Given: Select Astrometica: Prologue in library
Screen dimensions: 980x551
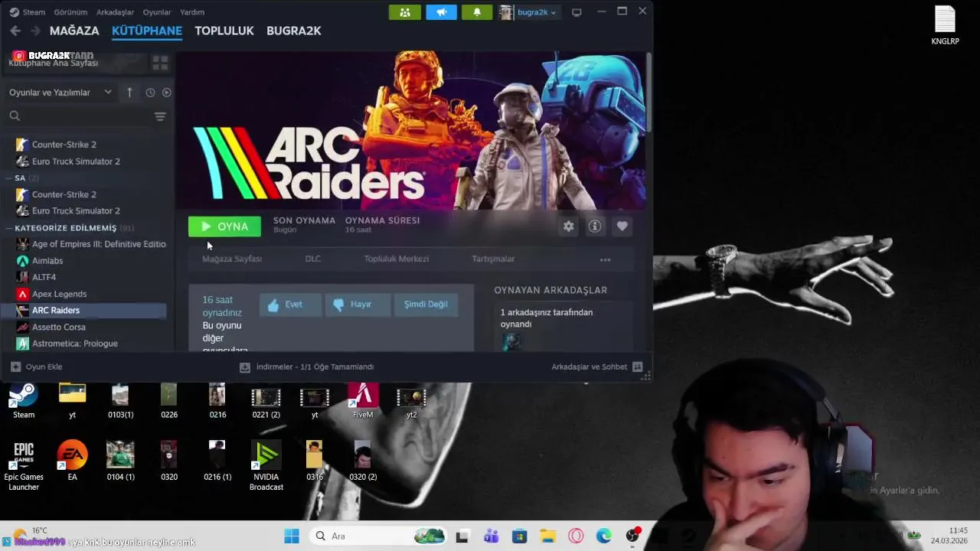Looking at the screenshot, I should coord(74,344).
